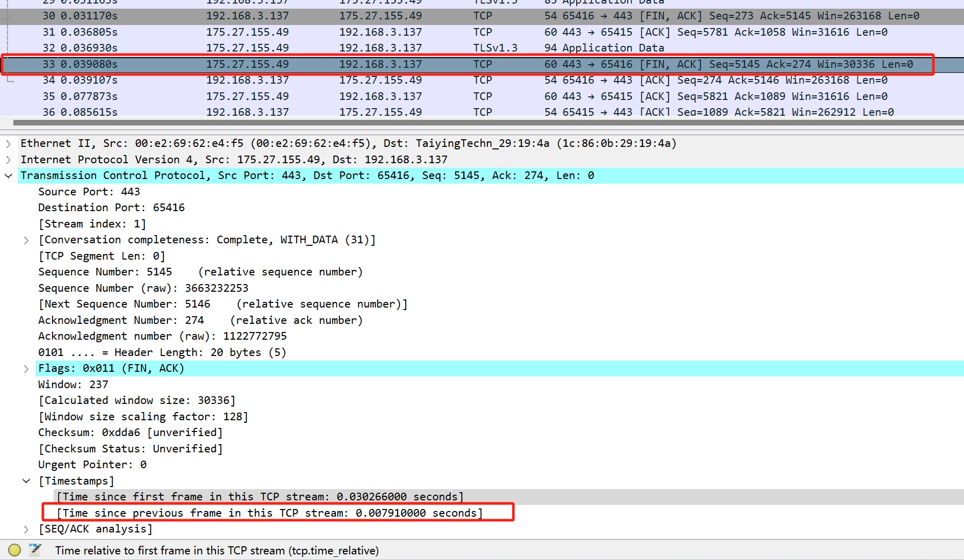Collapse the Timestamps subtree
The image size is (964, 560).
[x=26, y=481]
